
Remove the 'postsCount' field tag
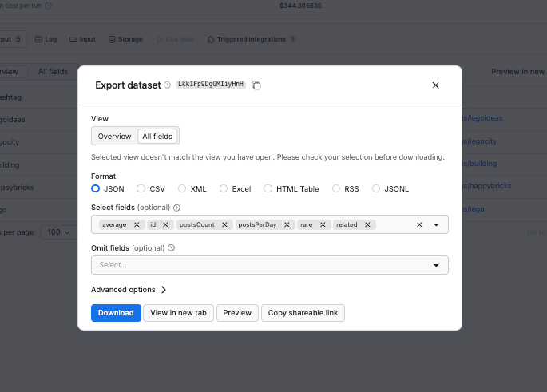224,224
